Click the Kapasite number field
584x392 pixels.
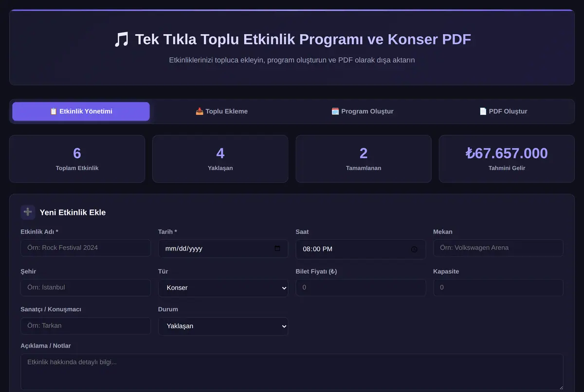[498, 287]
